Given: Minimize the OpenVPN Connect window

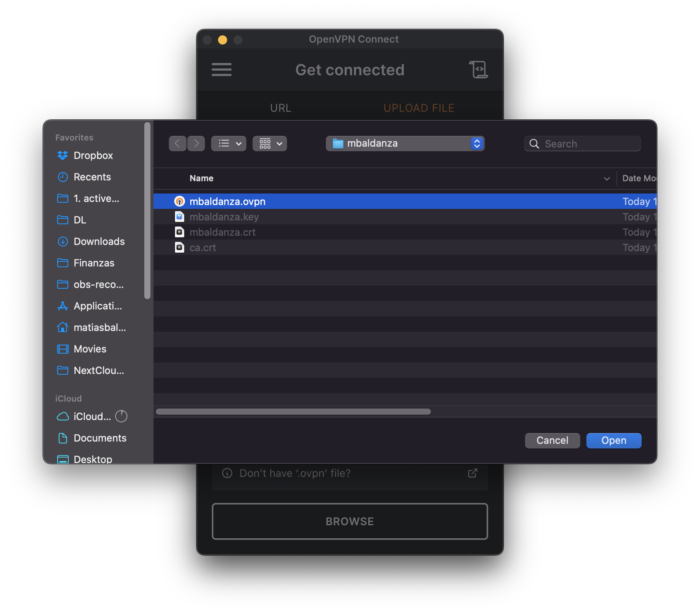Looking at the screenshot, I should 223,40.
